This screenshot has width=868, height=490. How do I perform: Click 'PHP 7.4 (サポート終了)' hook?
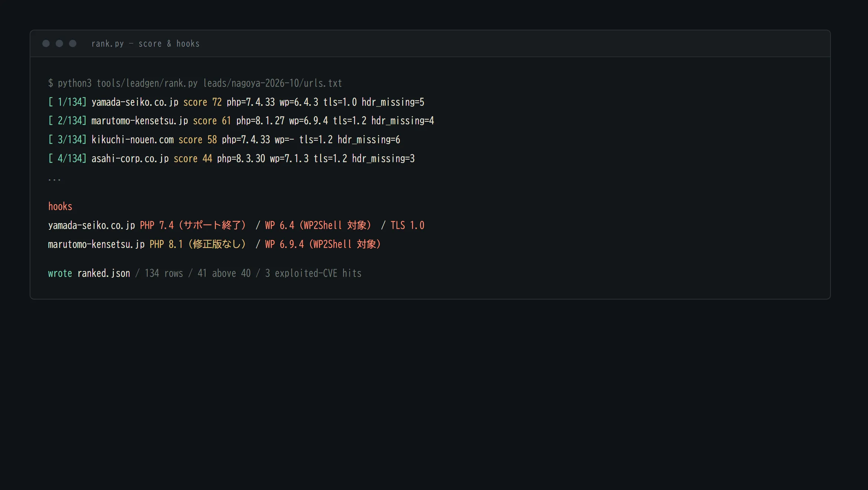(x=193, y=225)
